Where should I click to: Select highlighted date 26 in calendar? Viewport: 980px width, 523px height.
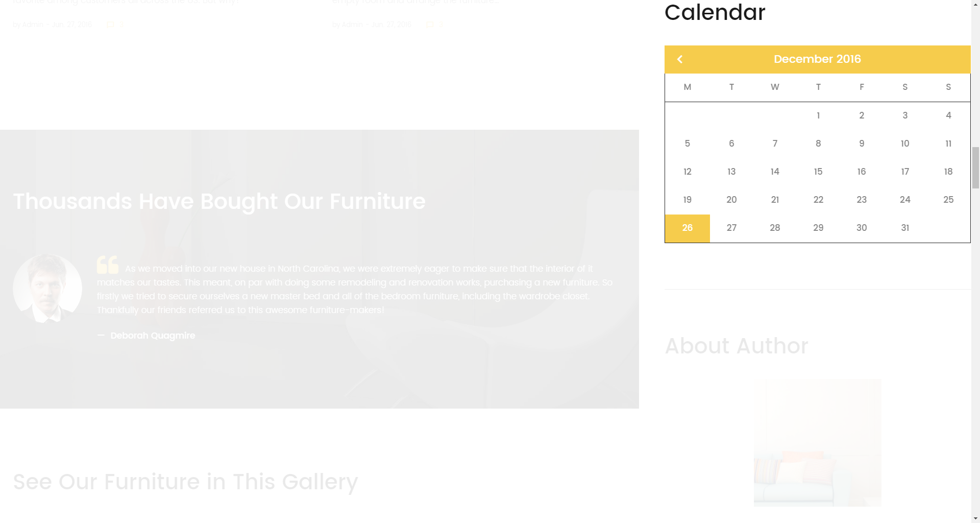click(x=687, y=228)
